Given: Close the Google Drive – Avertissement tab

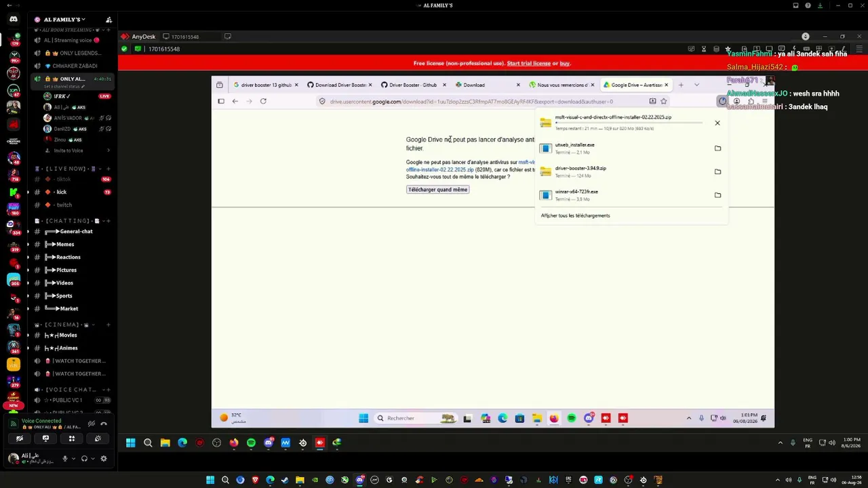Looking at the screenshot, I should [666, 85].
